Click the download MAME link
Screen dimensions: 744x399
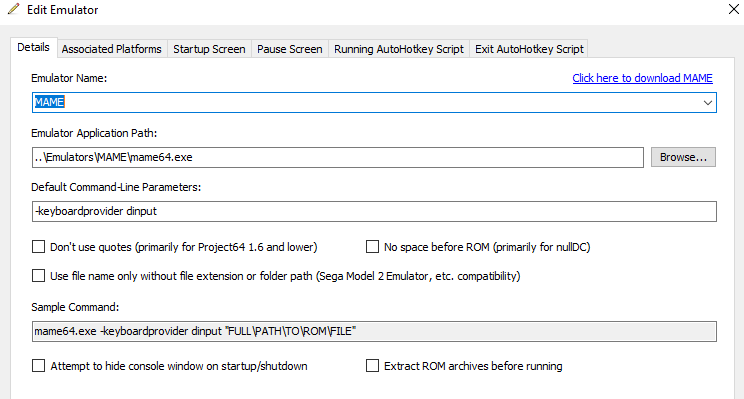click(642, 78)
